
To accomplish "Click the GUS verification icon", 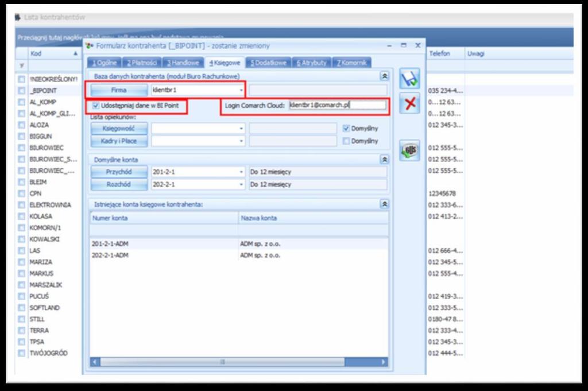I will pos(409,150).
